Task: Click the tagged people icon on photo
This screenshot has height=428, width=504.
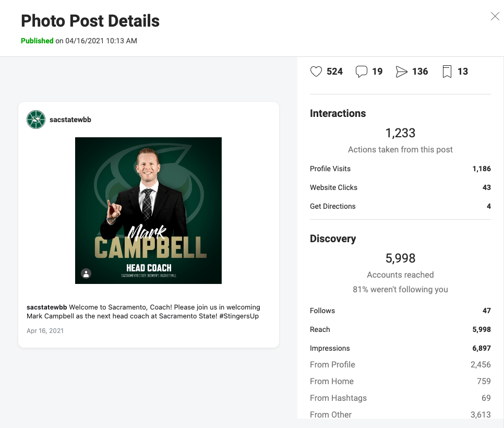Action: coord(86,274)
